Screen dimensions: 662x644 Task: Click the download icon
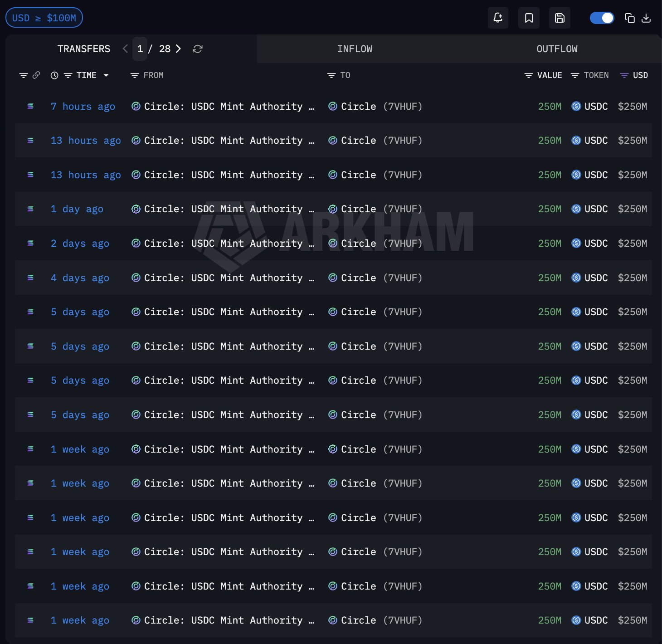pos(646,18)
